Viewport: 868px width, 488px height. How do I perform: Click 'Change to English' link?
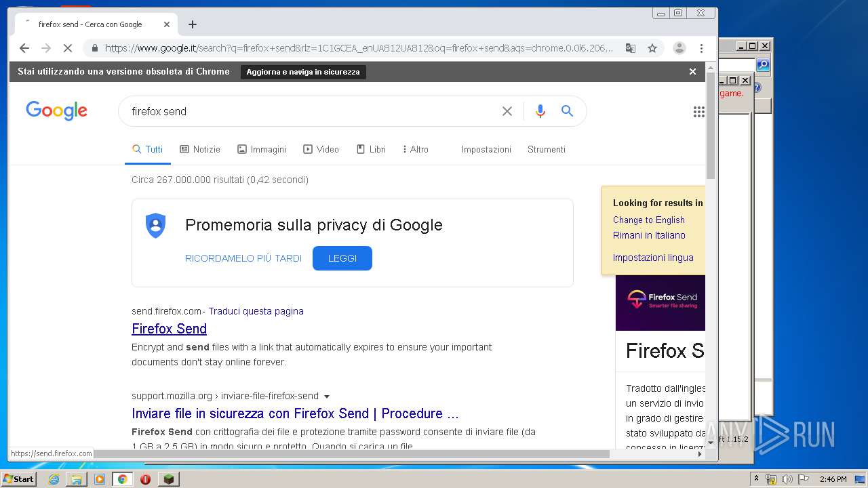pyautogui.click(x=649, y=220)
